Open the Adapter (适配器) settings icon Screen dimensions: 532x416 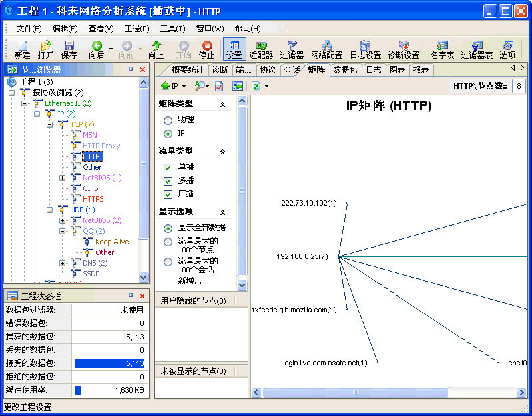pos(262,49)
